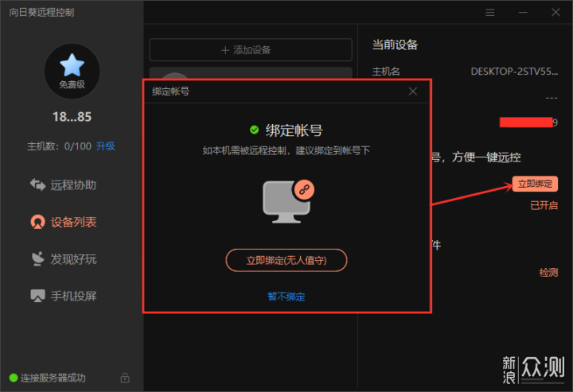Click 立即绑定(无人值守) button in dialog
This screenshot has height=392, width=573.
pos(286,260)
